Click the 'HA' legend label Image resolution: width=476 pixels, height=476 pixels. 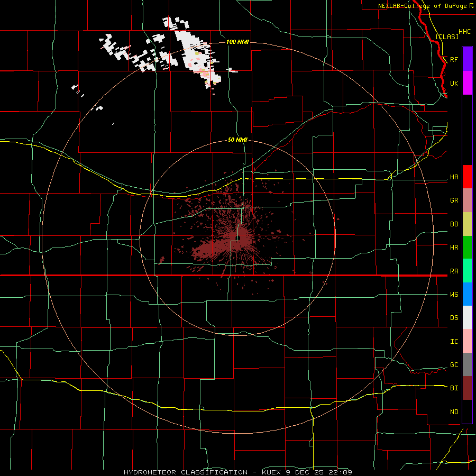[454, 177]
